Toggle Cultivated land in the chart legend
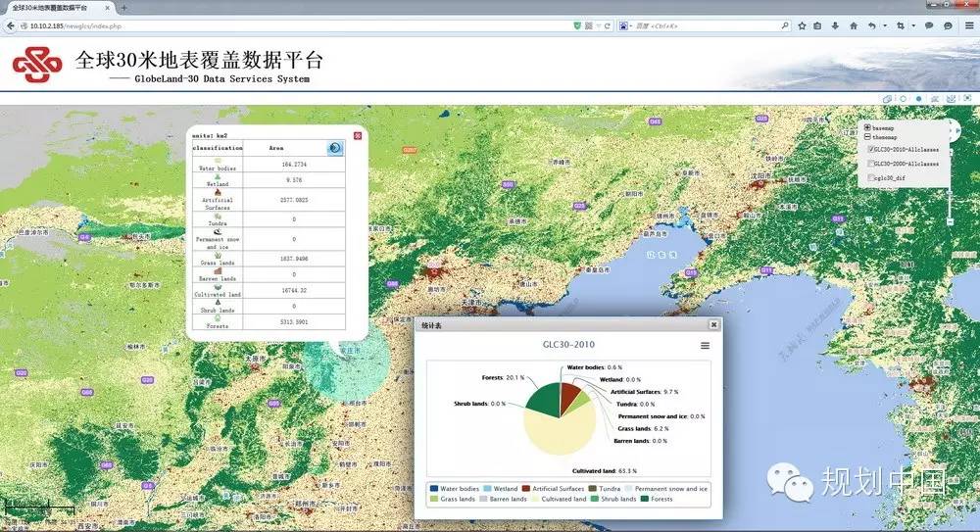 (559, 499)
